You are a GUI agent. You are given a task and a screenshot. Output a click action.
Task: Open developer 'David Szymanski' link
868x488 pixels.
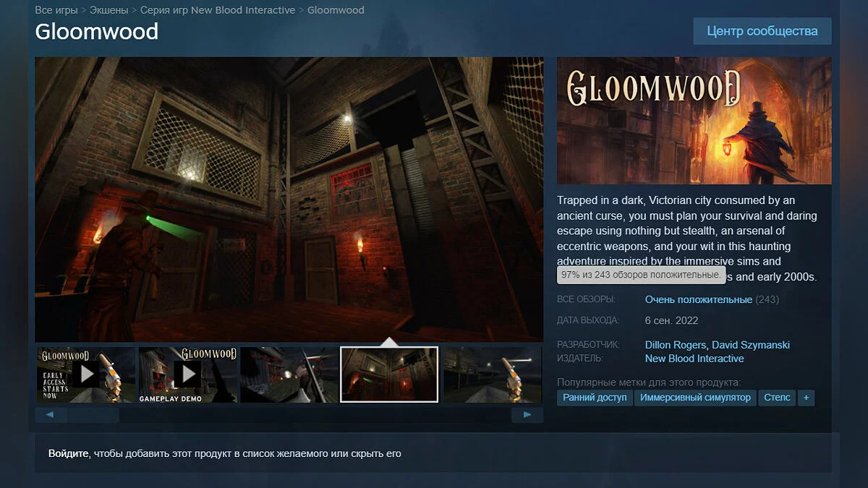pyautogui.click(x=751, y=345)
